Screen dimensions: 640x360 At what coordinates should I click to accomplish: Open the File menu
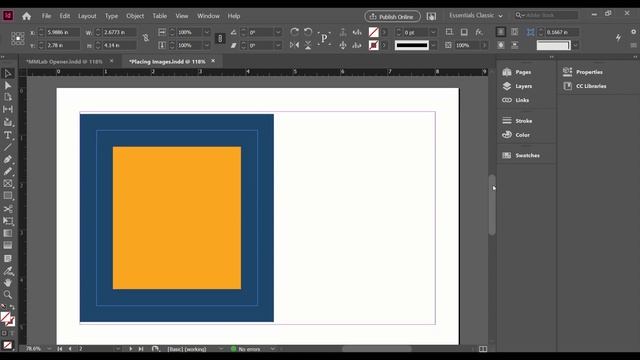[46, 16]
